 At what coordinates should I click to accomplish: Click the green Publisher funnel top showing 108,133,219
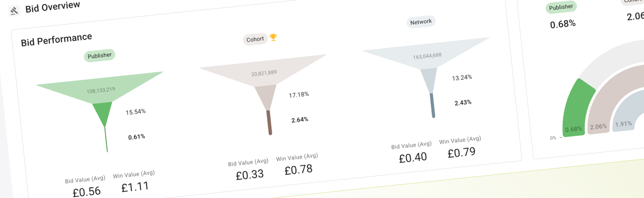[101, 89]
